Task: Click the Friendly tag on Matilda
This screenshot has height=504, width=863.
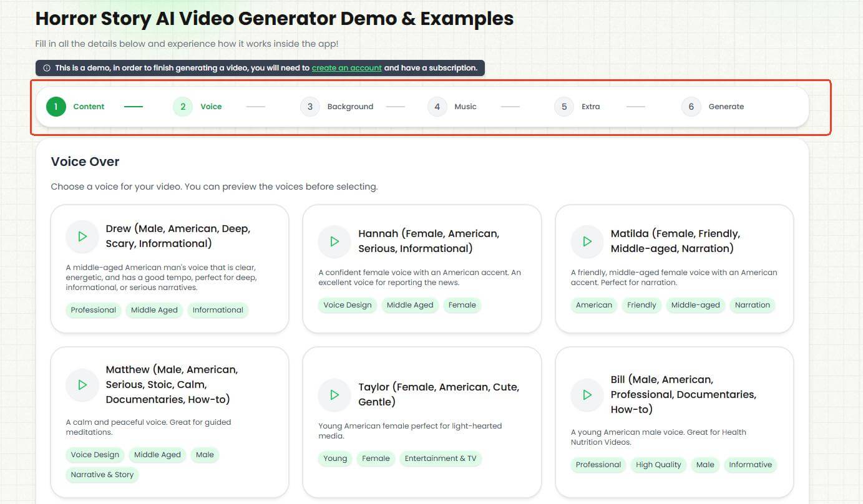Action: pyautogui.click(x=641, y=305)
